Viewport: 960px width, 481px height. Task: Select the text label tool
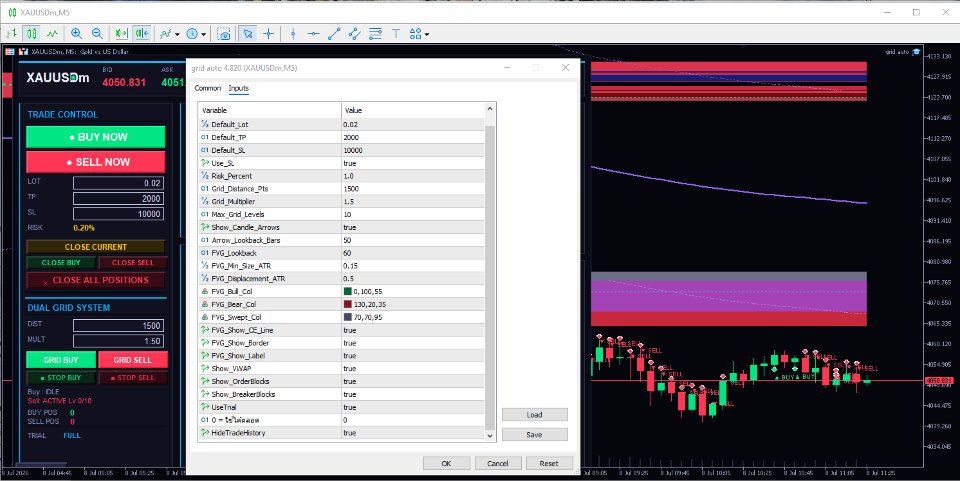(396, 34)
